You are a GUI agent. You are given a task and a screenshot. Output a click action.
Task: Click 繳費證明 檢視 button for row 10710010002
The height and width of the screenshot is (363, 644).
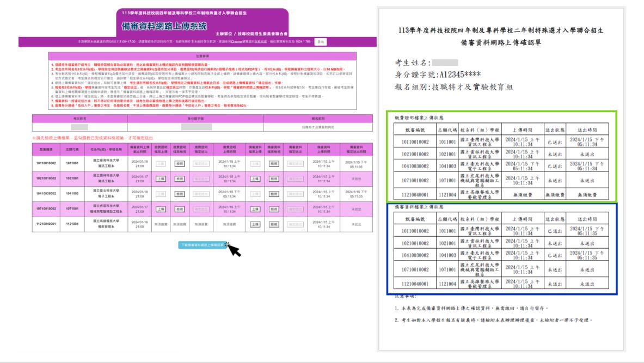click(x=180, y=210)
